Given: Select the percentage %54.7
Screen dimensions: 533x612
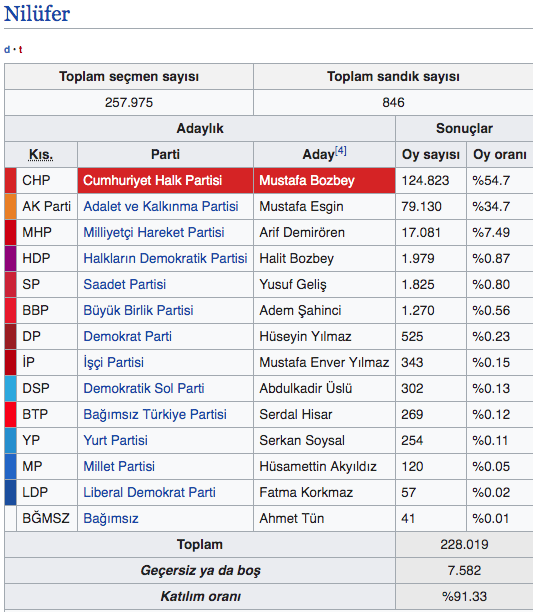Looking at the screenshot, I should 491,180.
